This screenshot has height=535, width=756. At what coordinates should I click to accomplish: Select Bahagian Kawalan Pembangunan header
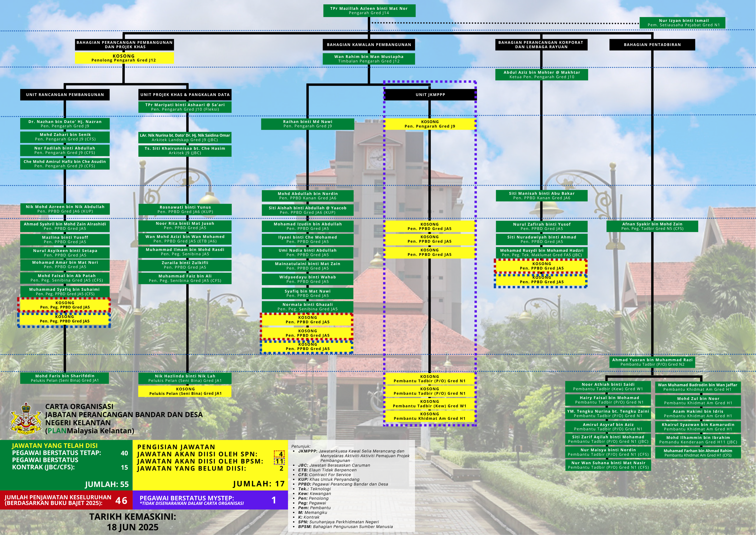coord(369,45)
